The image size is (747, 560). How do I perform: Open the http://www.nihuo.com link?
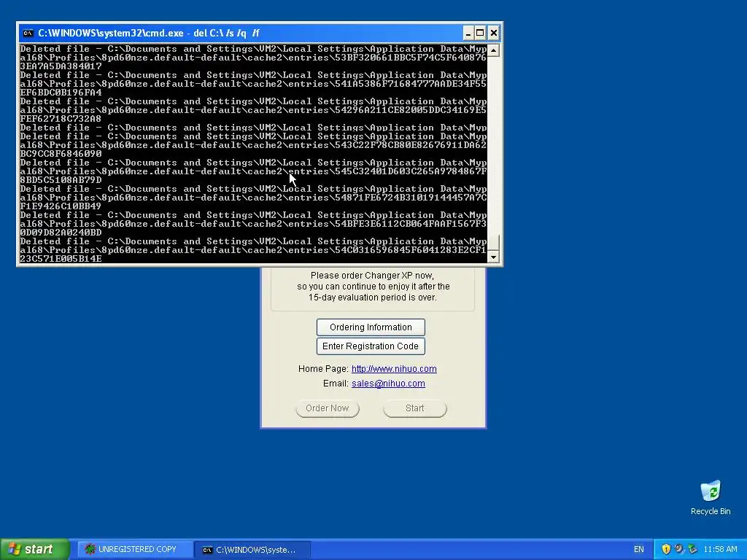[x=394, y=368]
